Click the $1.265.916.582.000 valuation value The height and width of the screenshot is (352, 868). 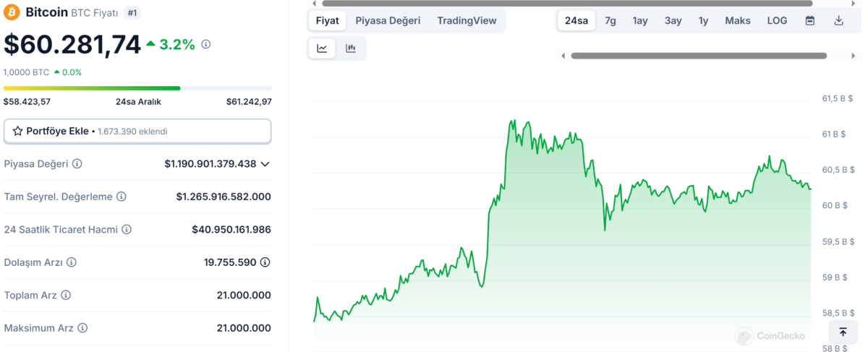pos(224,197)
